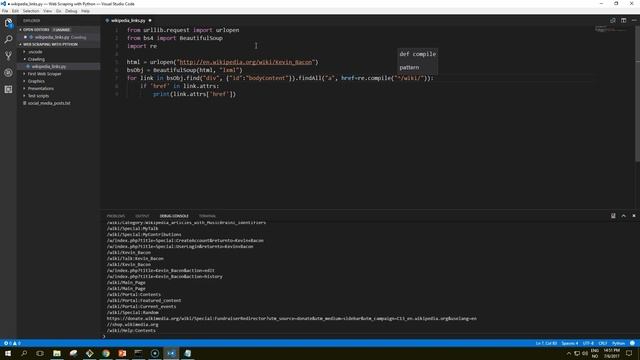This screenshot has height=360, width=640.
Task: Click the open changes icon in editor toolbar
Action: (x=613, y=20)
